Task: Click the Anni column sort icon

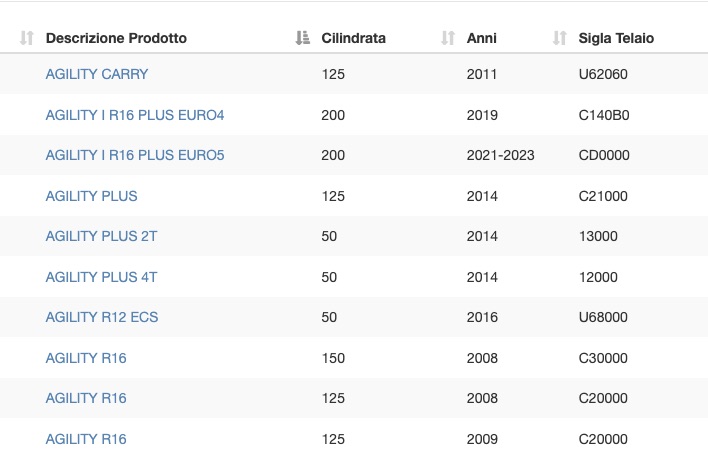Action: tap(448, 38)
